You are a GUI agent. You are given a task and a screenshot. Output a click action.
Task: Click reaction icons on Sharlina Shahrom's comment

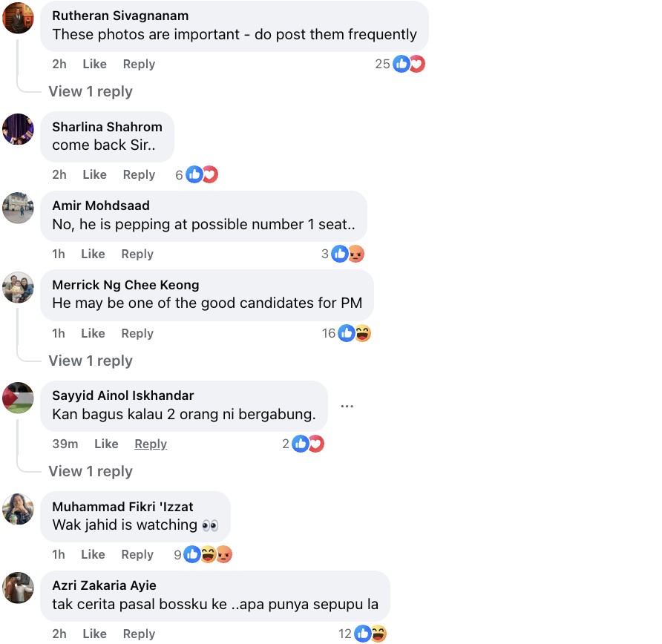[x=202, y=175]
